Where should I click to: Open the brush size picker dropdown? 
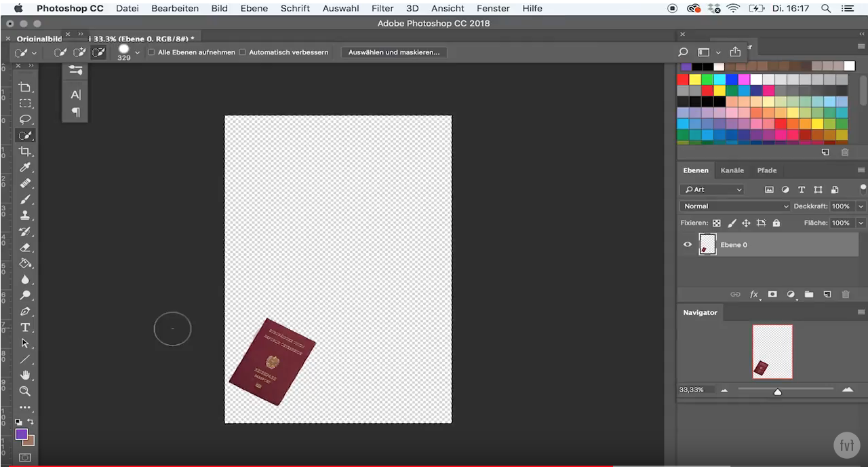point(138,52)
